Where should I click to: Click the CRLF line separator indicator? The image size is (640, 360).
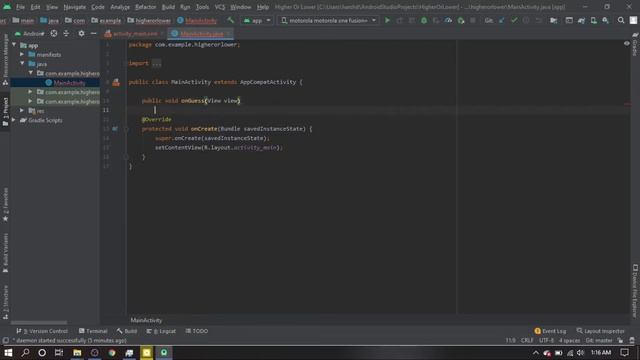pyautogui.click(x=527, y=340)
